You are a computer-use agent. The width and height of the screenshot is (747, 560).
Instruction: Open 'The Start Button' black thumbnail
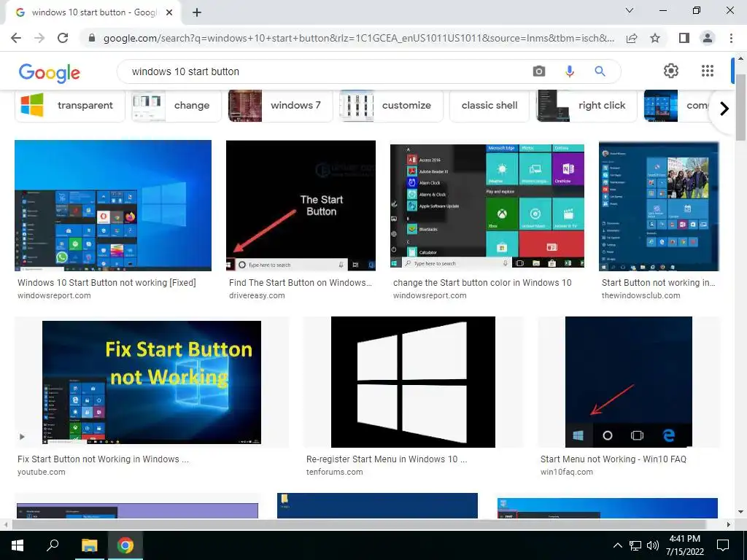pos(301,205)
